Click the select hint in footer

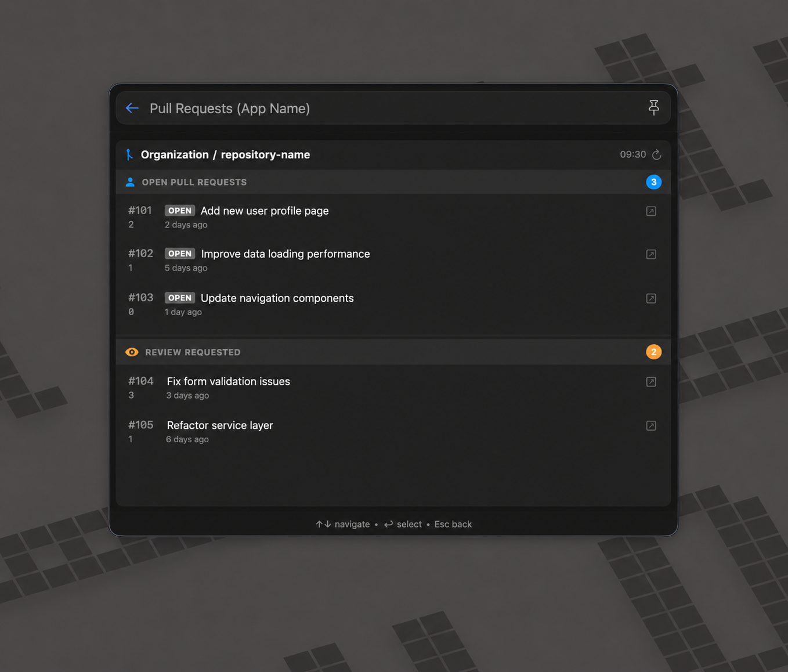pos(403,524)
